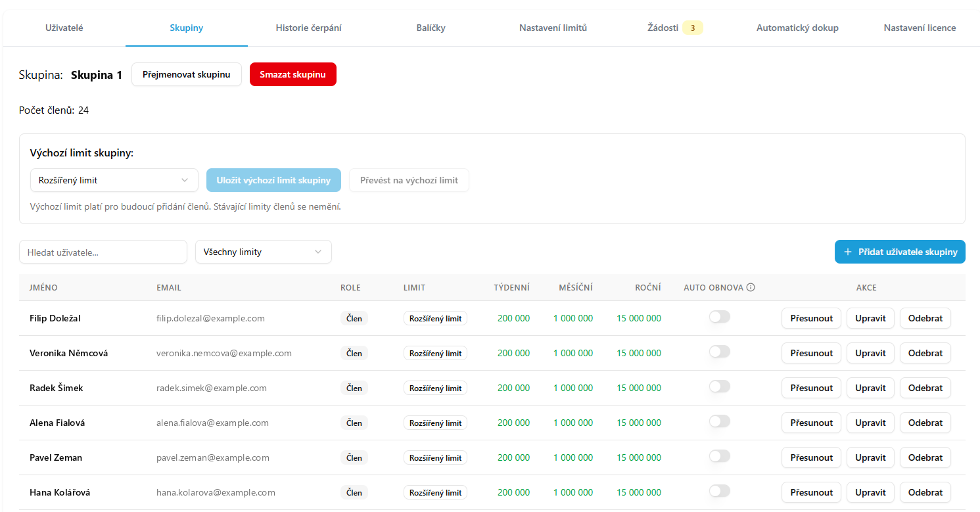Click Uložit výchozí limit skupiny

pos(273,180)
